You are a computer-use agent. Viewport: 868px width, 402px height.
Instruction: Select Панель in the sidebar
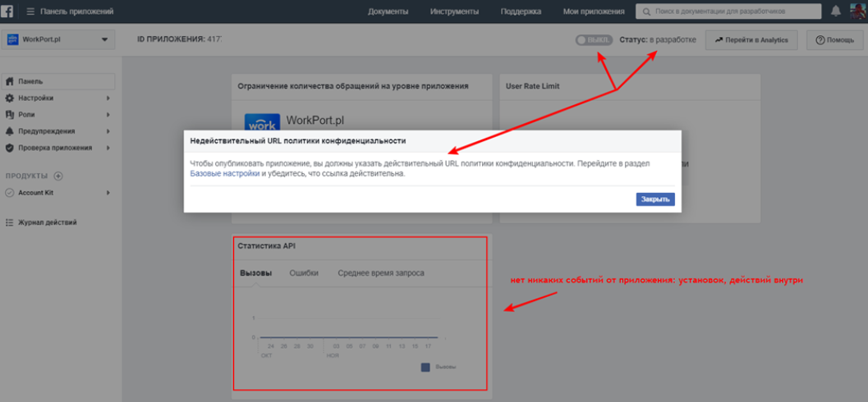(x=58, y=81)
